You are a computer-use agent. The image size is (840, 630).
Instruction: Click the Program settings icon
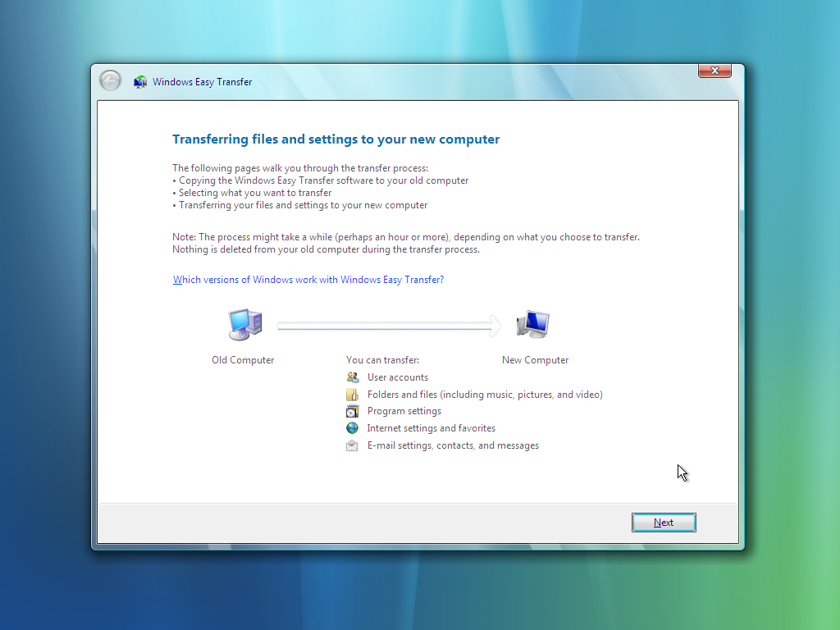coord(352,411)
